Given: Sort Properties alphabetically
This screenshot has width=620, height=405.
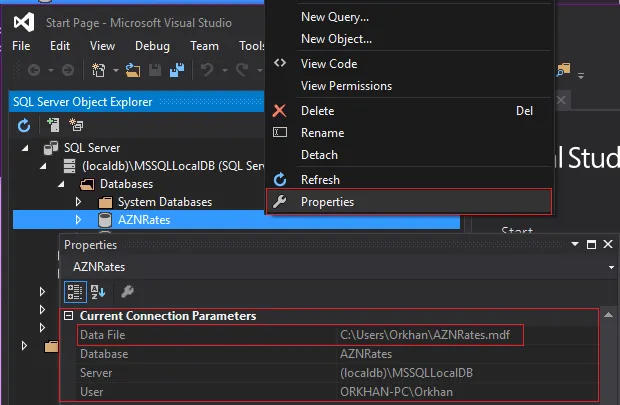Looking at the screenshot, I should (x=98, y=292).
